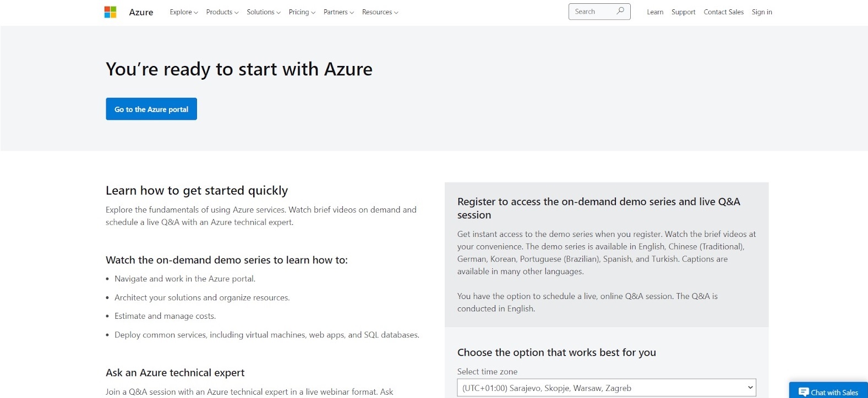Click inside the Search field
This screenshot has width=868, height=398.
click(592, 12)
